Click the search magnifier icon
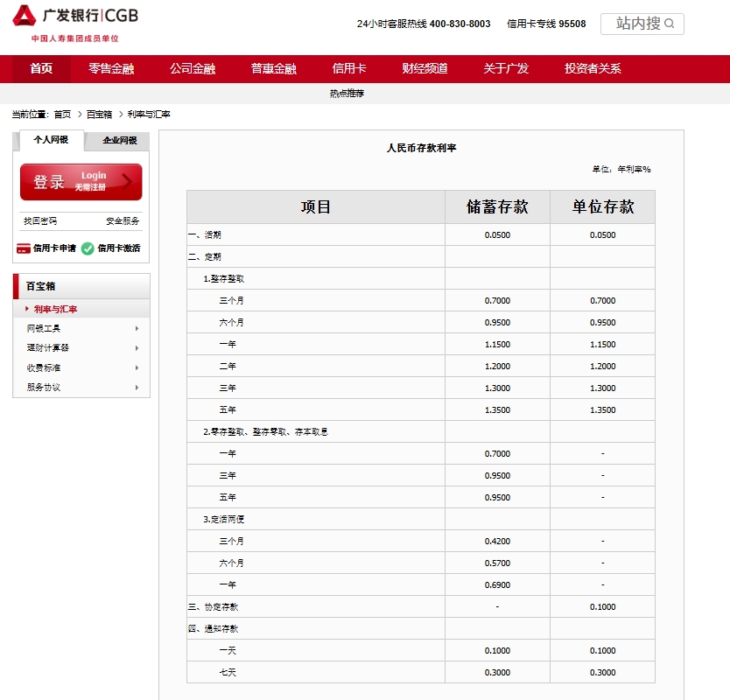Screen dimensions: 730x700 pyautogui.click(x=670, y=24)
